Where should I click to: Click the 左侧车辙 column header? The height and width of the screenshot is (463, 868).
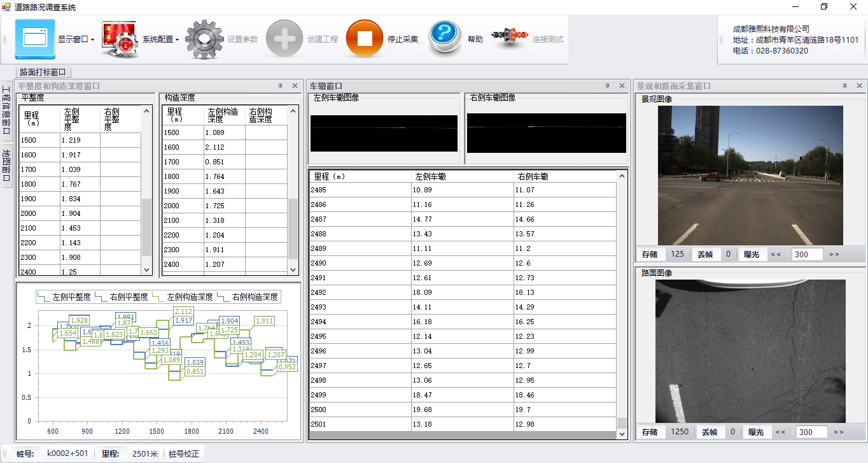click(463, 176)
